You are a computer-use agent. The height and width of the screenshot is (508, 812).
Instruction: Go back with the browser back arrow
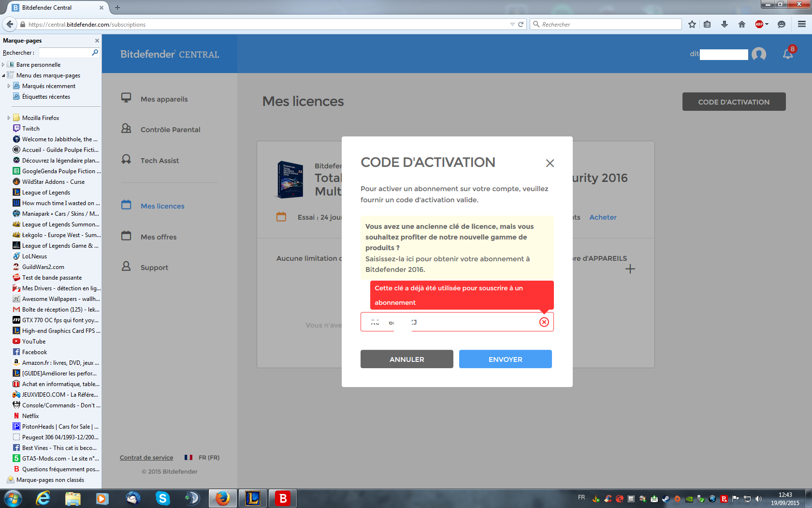tap(10, 24)
